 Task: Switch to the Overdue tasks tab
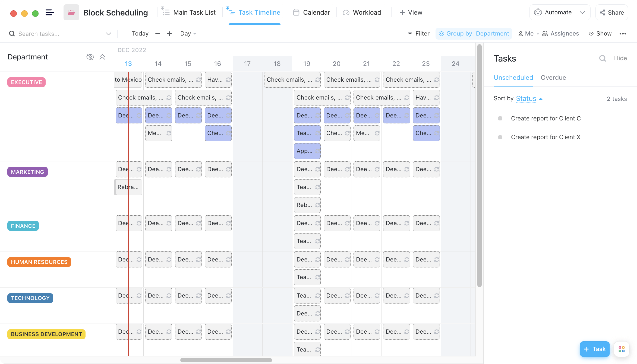[553, 77]
